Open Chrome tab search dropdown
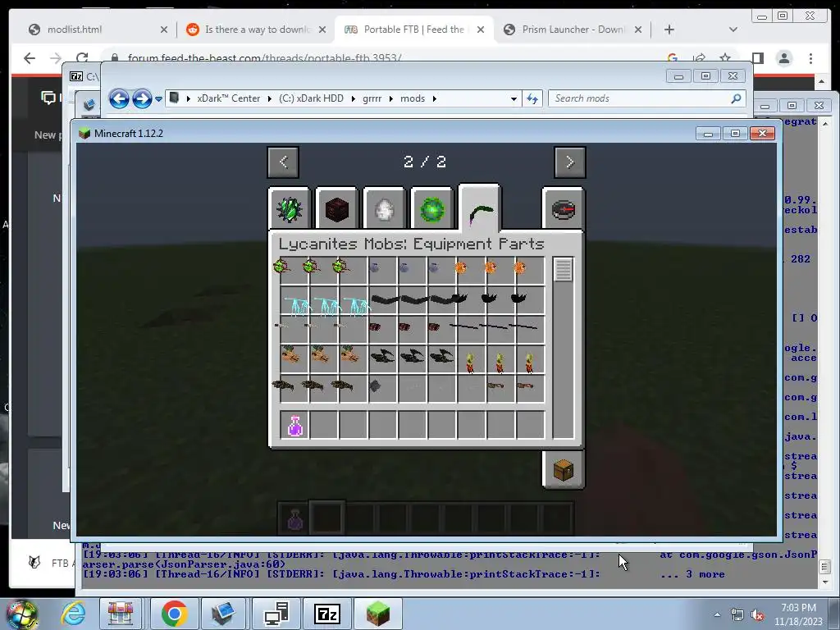This screenshot has width=840, height=630. click(733, 30)
